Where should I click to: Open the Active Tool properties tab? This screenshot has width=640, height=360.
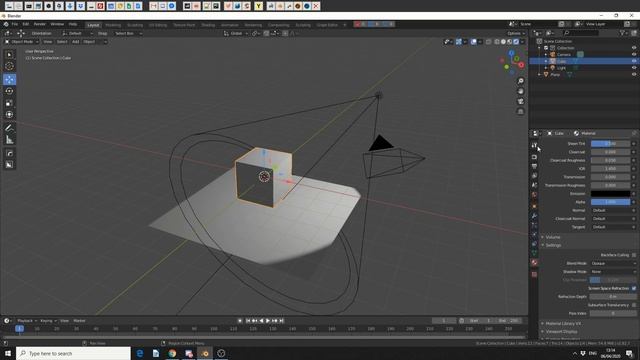(534, 145)
